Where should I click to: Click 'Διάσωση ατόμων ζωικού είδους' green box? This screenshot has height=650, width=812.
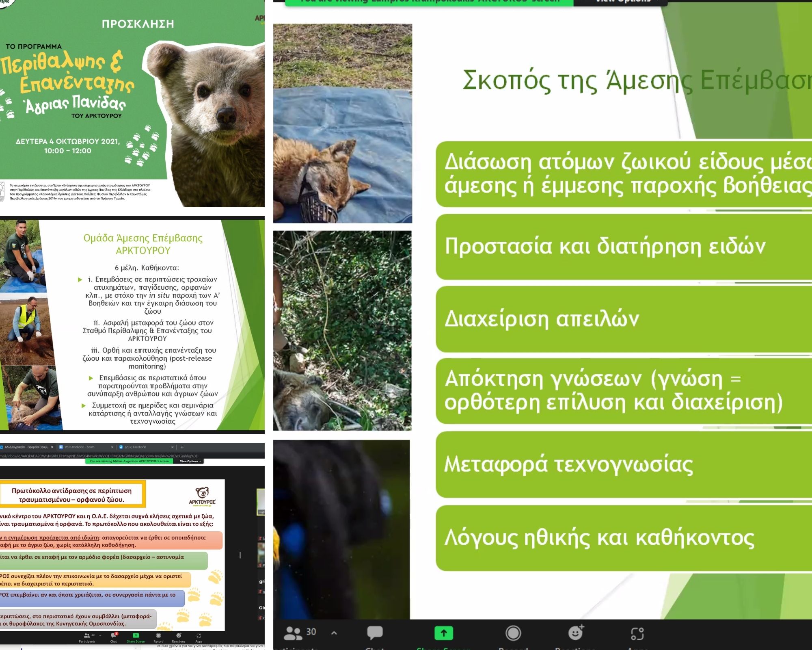click(x=624, y=174)
